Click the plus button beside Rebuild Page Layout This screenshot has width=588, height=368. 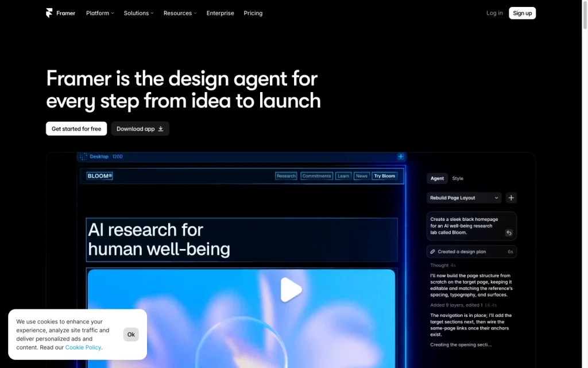pyautogui.click(x=510, y=198)
